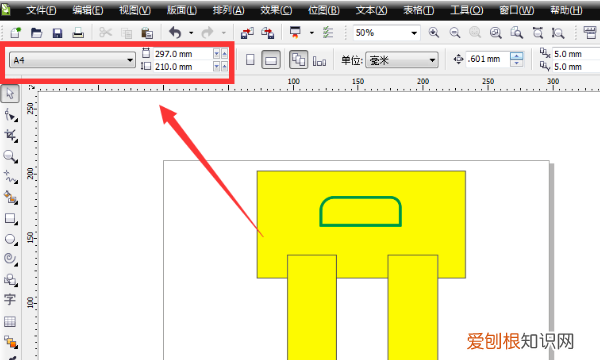Select the Shape tool in toolbox
The image size is (600, 360).
coord(10,115)
